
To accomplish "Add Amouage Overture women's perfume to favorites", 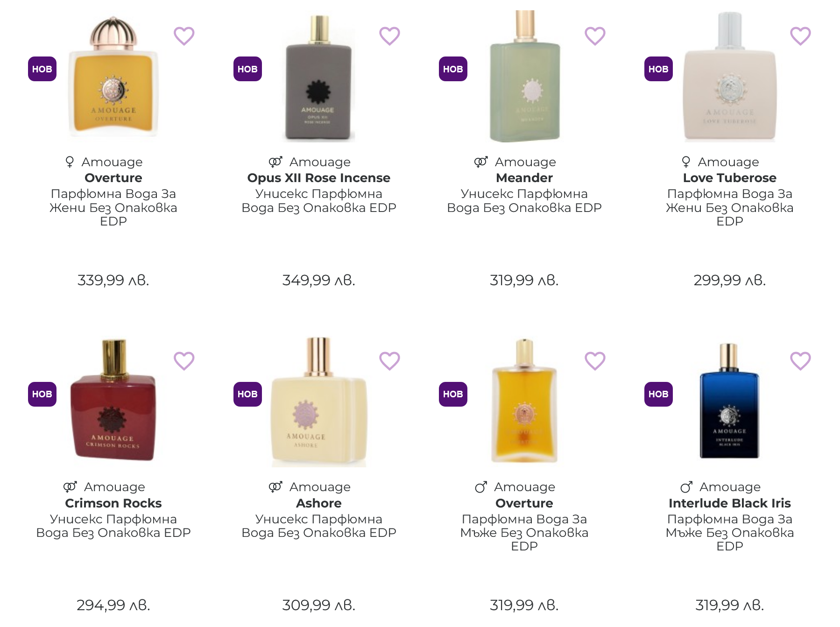I will tap(184, 36).
